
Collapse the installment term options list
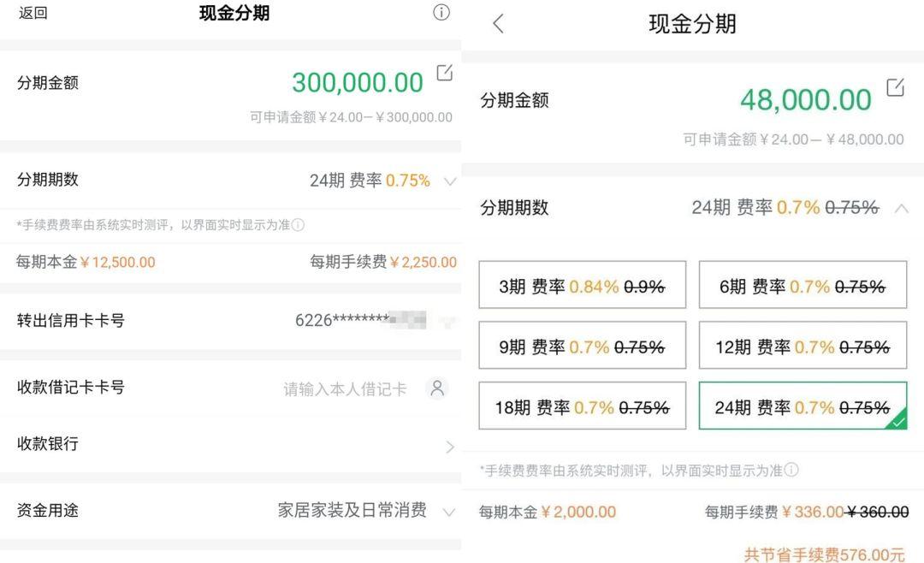[x=901, y=208]
